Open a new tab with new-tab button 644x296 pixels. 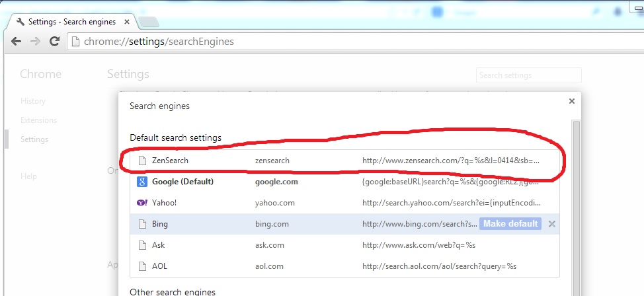click(148, 22)
